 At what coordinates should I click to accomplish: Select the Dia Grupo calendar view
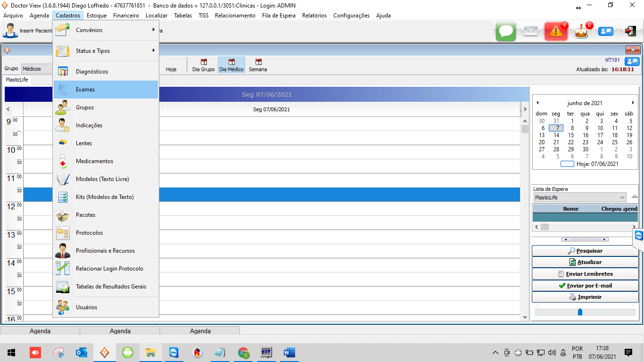tap(203, 65)
